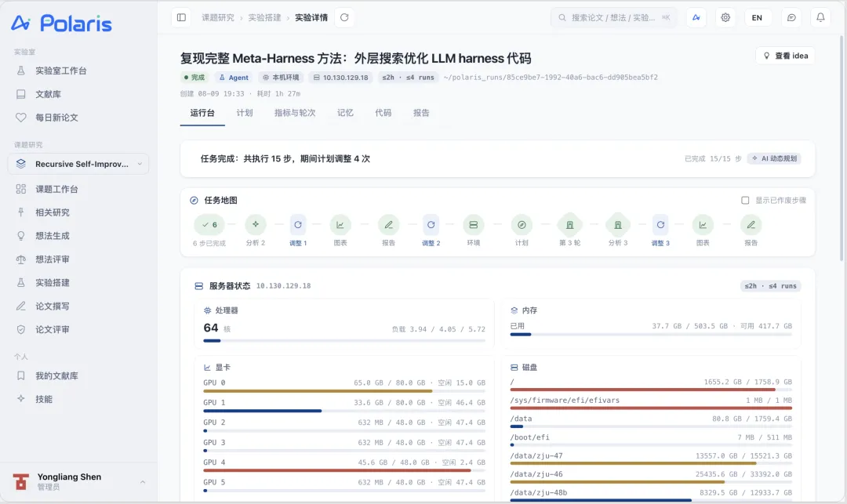Open the notifications bell
Screen dimensions: 847x504
pos(820,18)
